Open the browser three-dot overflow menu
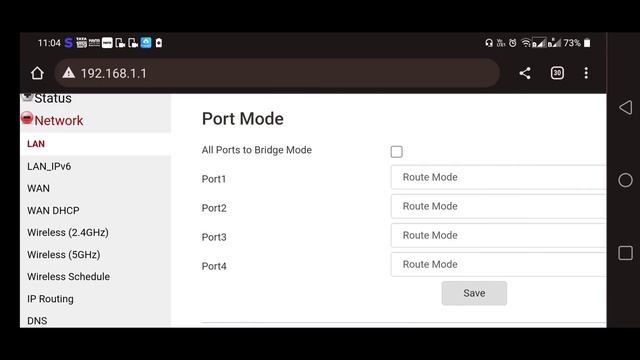This screenshot has width=640, height=360. point(586,73)
